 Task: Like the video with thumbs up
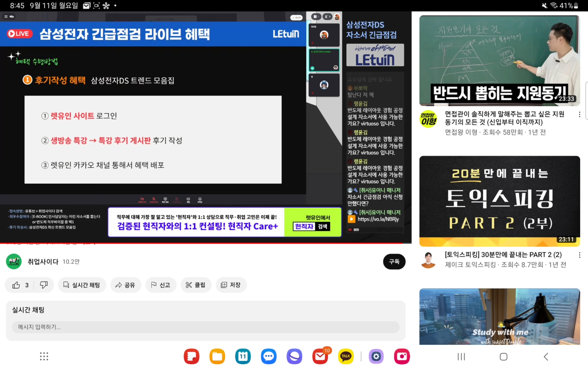20,285
